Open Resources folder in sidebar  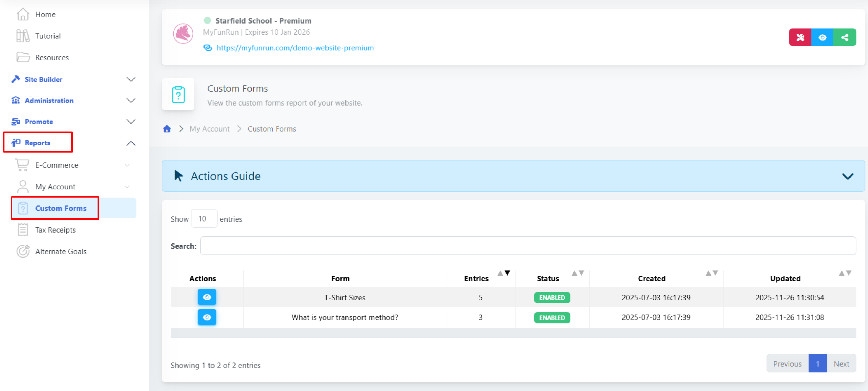[51, 58]
